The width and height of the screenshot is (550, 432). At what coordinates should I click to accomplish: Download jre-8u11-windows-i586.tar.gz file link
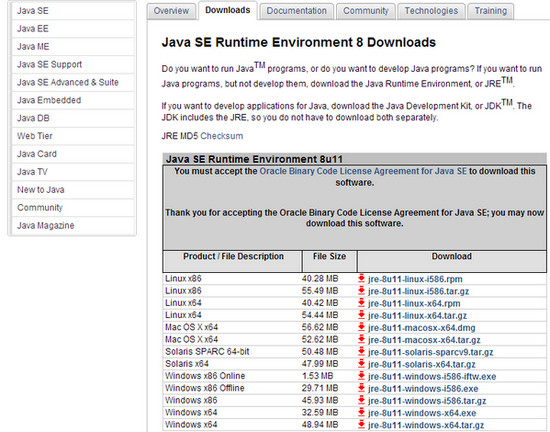[427, 401]
